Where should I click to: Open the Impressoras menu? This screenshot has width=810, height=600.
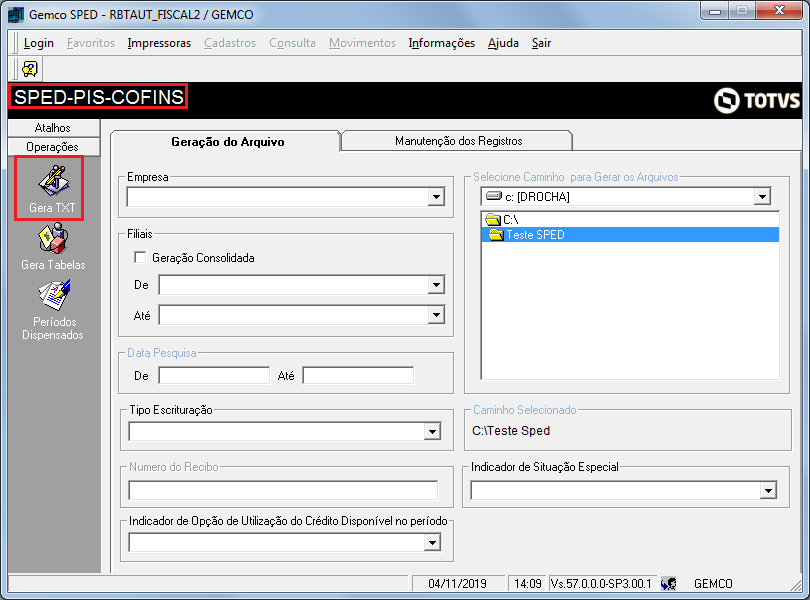tap(159, 43)
